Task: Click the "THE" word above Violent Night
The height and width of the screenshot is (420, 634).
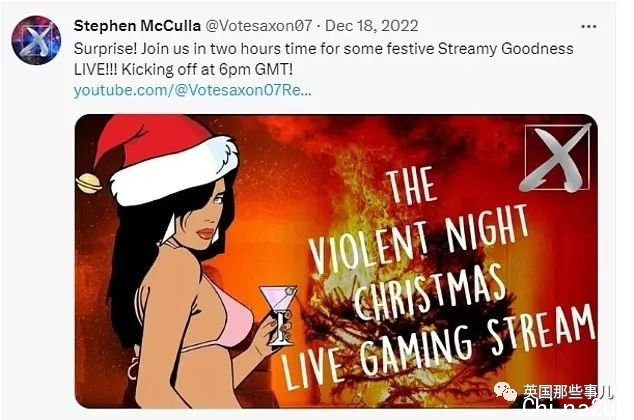Action: coord(411,186)
